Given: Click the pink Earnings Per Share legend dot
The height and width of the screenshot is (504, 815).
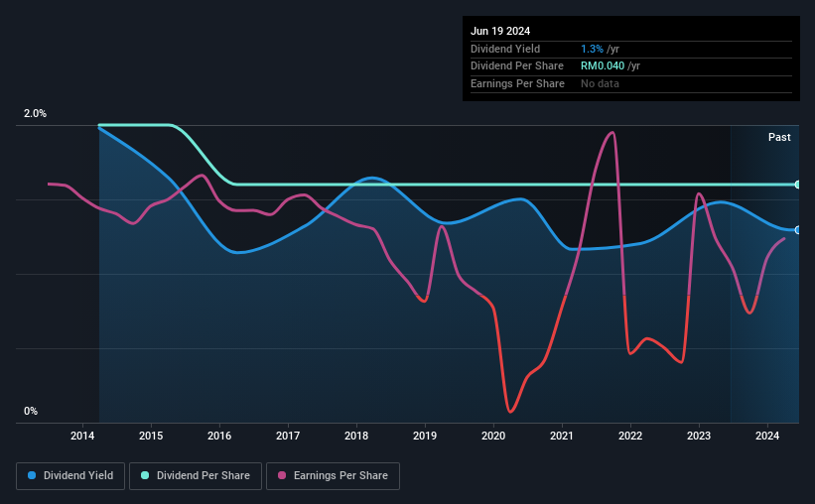Looking at the screenshot, I should tap(282, 475).
